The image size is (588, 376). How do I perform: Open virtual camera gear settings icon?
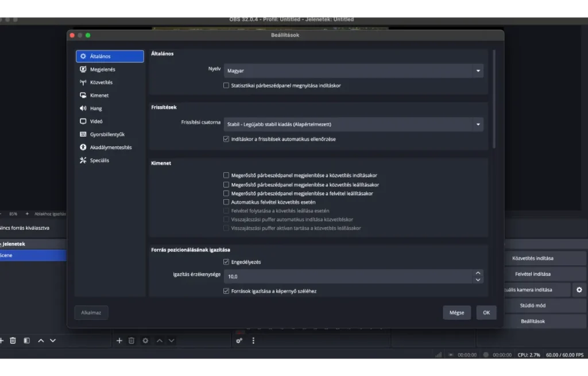pos(579,290)
